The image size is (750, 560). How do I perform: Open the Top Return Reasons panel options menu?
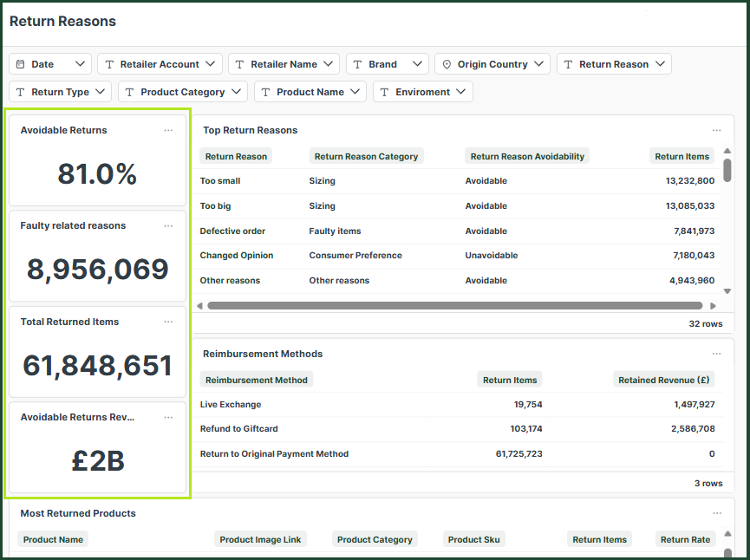click(x=716, y=131)
